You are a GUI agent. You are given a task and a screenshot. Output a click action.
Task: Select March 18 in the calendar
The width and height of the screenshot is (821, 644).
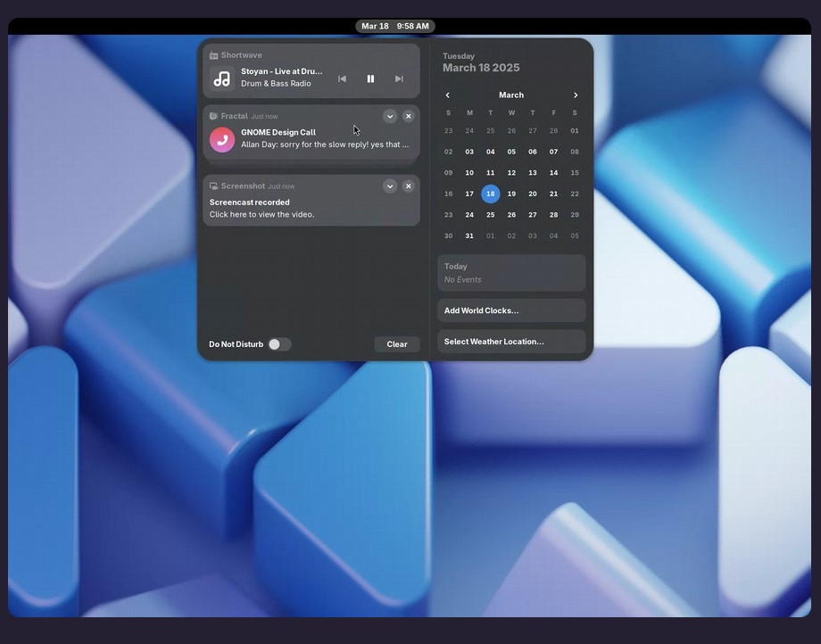click(x=490, y=194)
